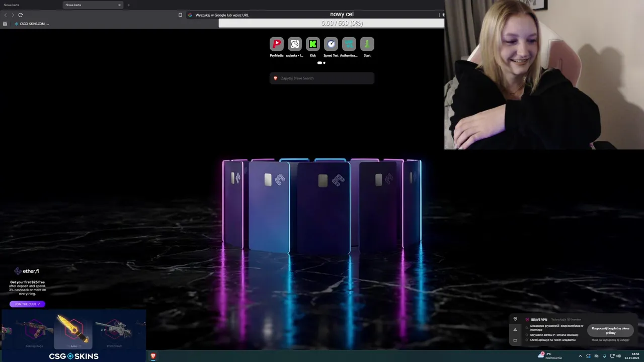The height and width of the screenshot is (362, 644).
Task: Open the apps grid in bookmarks bar
Action: click(x=5, y=24)
